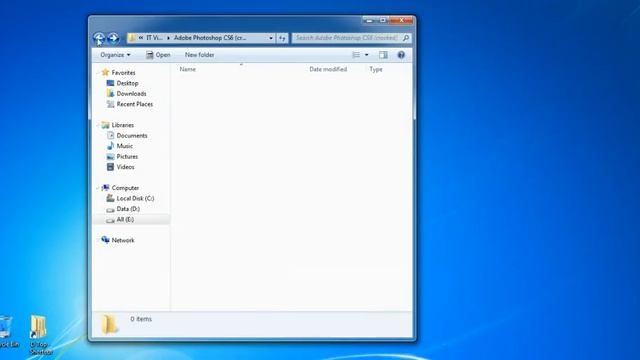Collapse the Computer group arrow
The image size is (640, 360).
click(98, 188)
